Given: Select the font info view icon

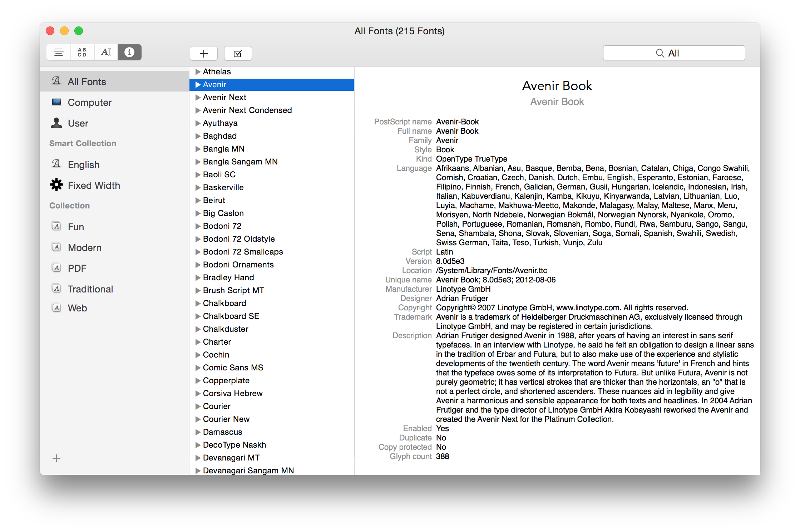Looking at the screenshot, I should 129,52.
